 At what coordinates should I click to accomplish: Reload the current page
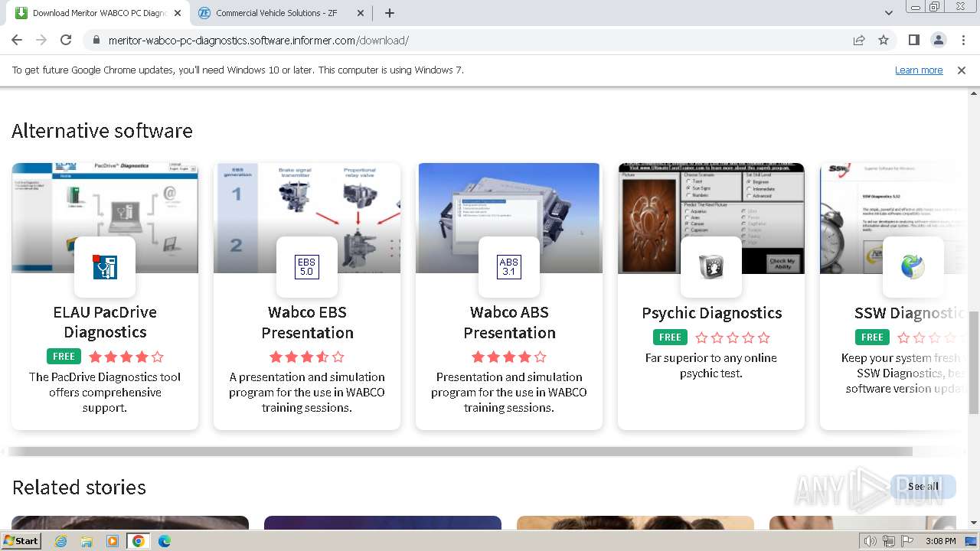pyautogui.click(x=66, y=40)
